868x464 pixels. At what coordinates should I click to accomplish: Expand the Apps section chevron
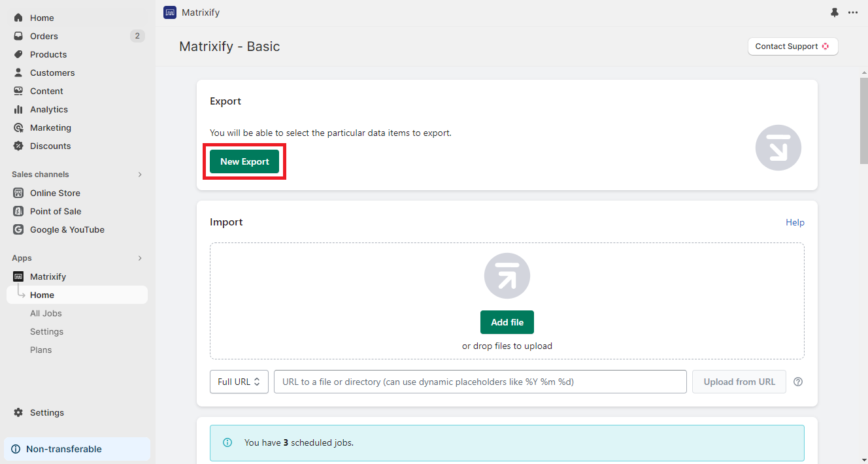click(x=140, y=258)
